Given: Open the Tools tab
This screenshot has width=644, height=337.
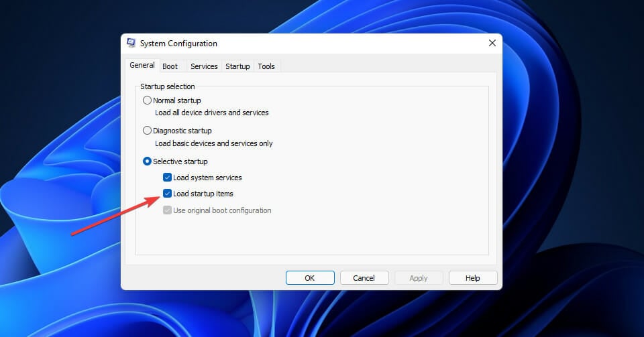Looking at the screenshot, I should [266, 66].
